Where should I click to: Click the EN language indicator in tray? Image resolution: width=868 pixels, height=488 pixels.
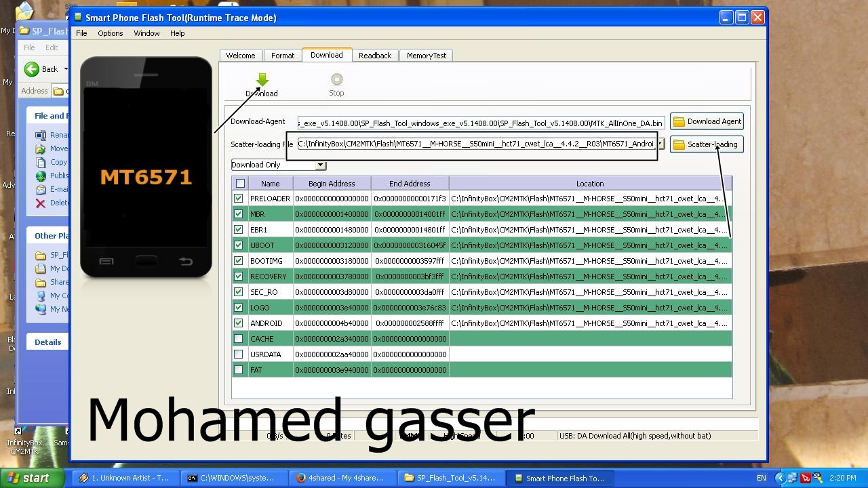pos(762,478)
